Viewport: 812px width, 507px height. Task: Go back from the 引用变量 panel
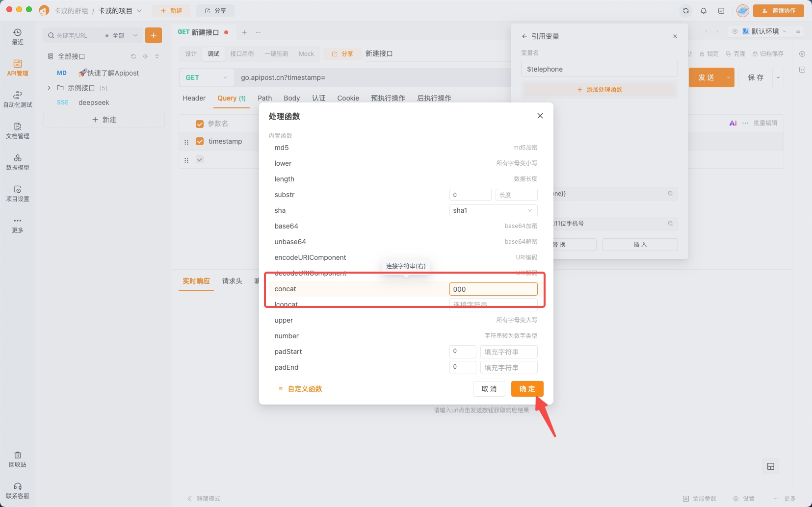pos(524,36)
